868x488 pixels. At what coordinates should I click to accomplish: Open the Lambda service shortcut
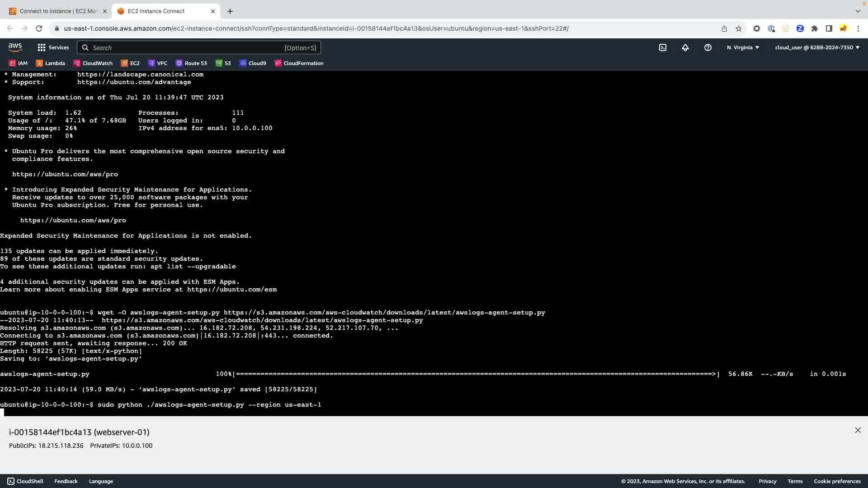(51, 63)
